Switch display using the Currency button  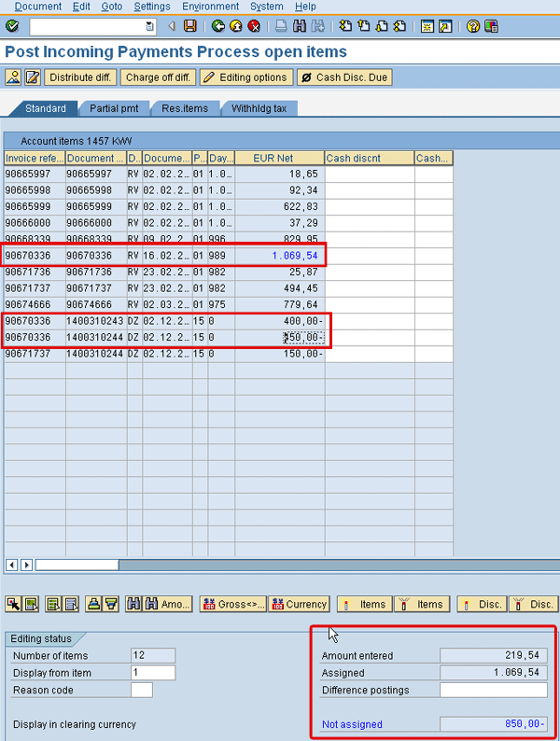[299, 604]
